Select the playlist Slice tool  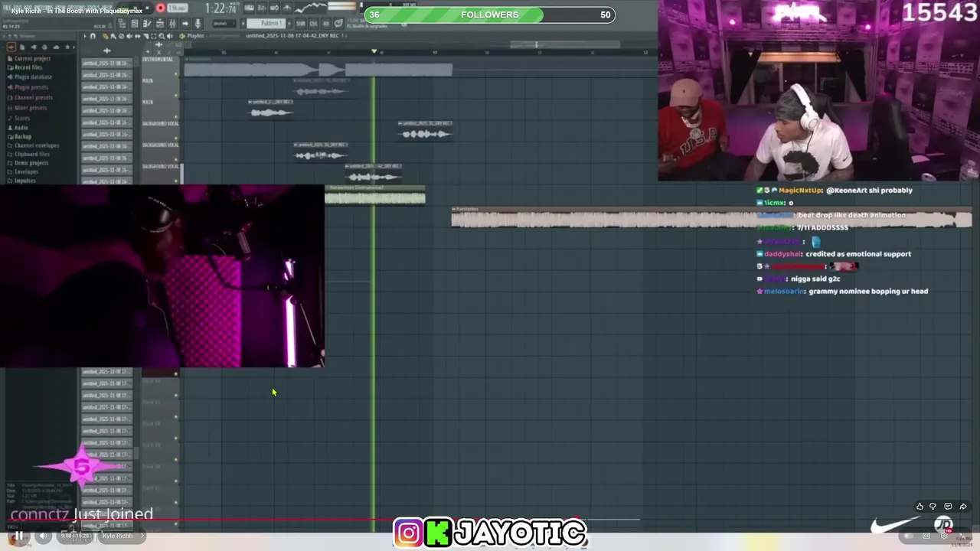(145, 36)
